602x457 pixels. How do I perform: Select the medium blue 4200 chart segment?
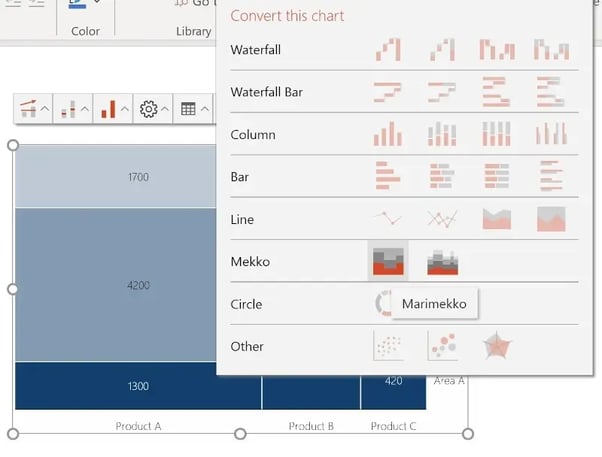116,285
